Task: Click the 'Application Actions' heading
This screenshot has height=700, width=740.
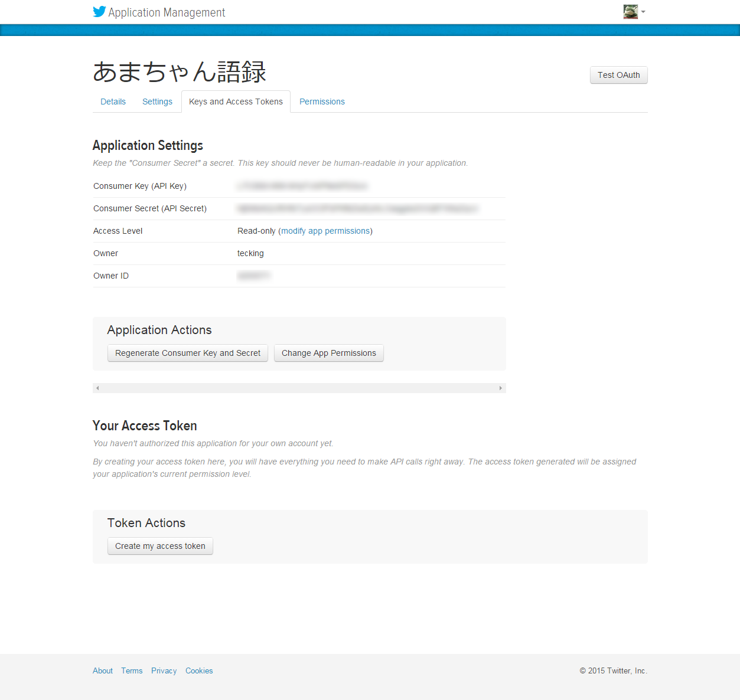Action: pos(159,330)
